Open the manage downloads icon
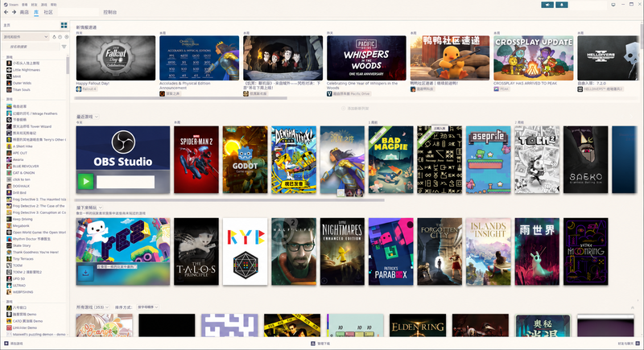Image resolution: width=644 pixels, height=350 pixels. coord(313,344)
